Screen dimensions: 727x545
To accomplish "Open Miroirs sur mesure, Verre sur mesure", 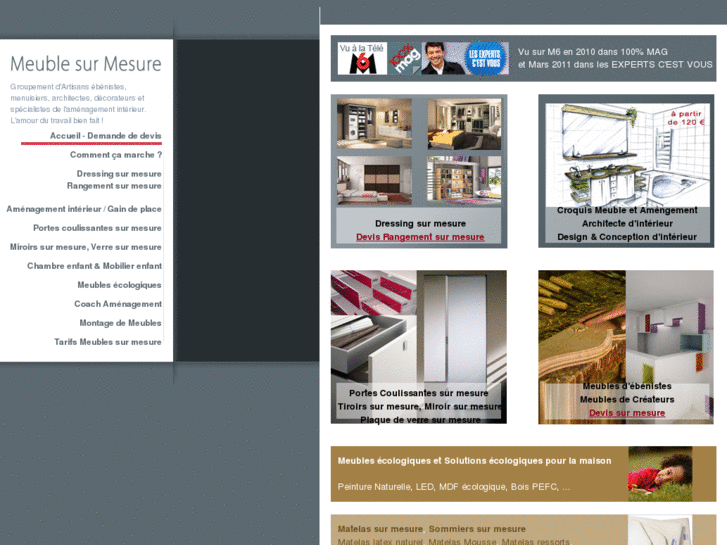I will tap(86, 247).
